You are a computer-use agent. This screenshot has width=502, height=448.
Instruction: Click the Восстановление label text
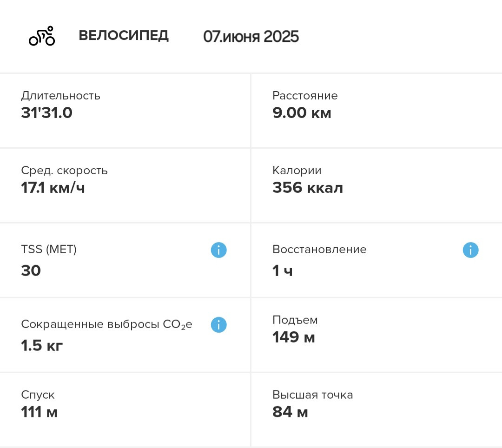coord(319,249)
